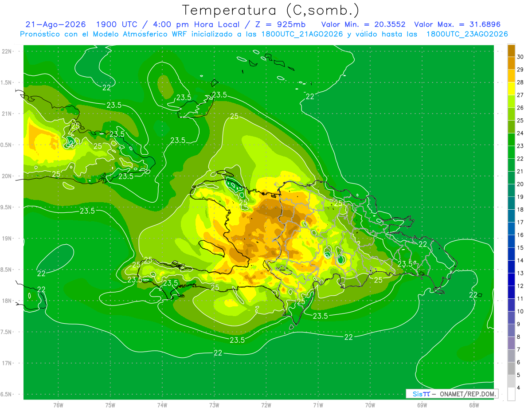Image resolution: width=532 pixels, height=411 pixels.
Task: Click the 'Valor Max. = 31.6896' value
Action: tap(458, 24)
